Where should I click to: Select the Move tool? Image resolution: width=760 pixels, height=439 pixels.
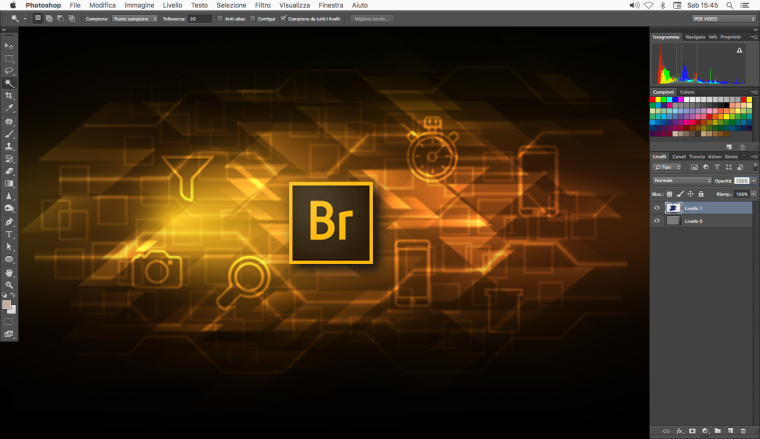[x=9, y=46]
